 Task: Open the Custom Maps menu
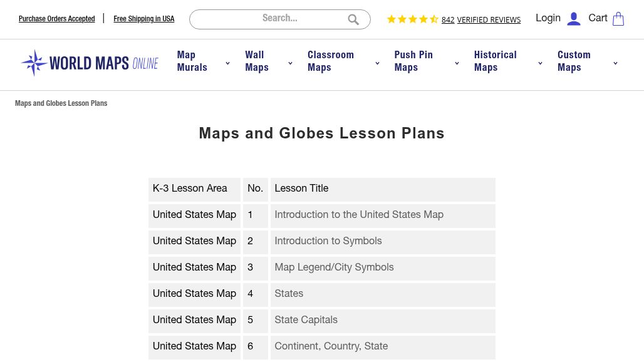tap(574, 61)
